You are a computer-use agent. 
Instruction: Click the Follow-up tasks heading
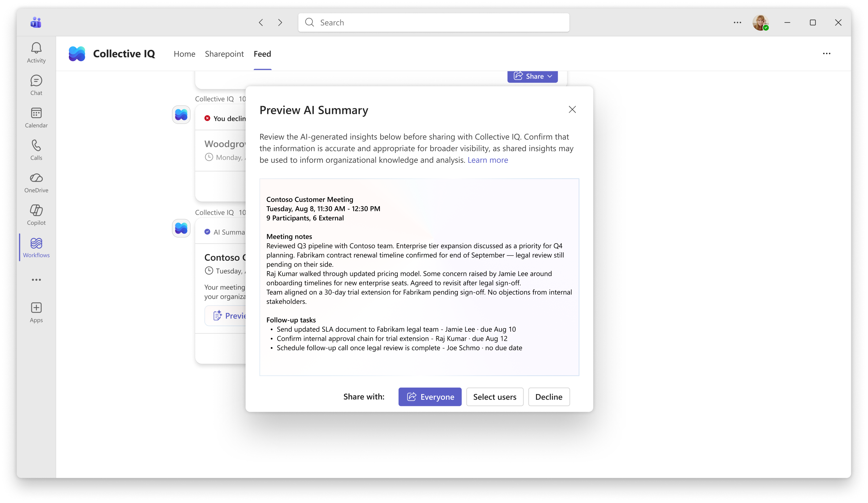pyautogui.click(x=291, y=320)
